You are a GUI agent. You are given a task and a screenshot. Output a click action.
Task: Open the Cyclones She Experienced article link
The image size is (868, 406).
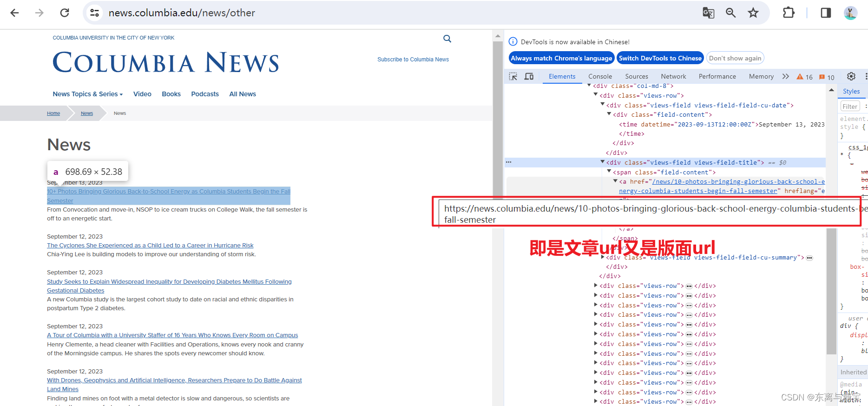click(150, 246)
